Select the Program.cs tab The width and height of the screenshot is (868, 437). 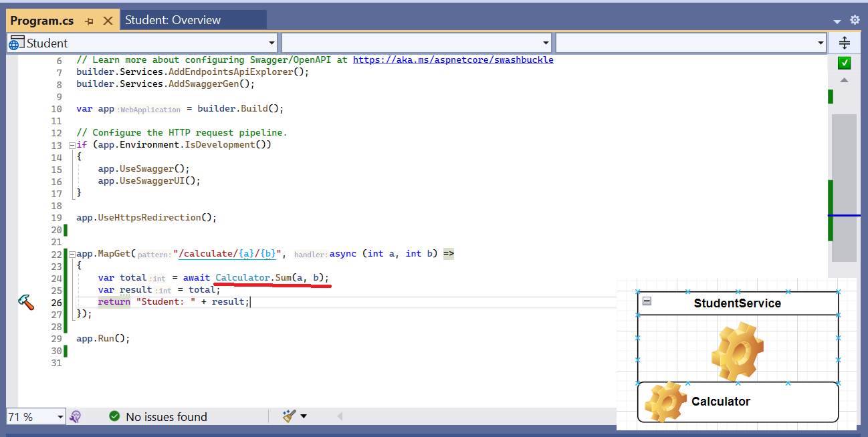coord(41,21)
